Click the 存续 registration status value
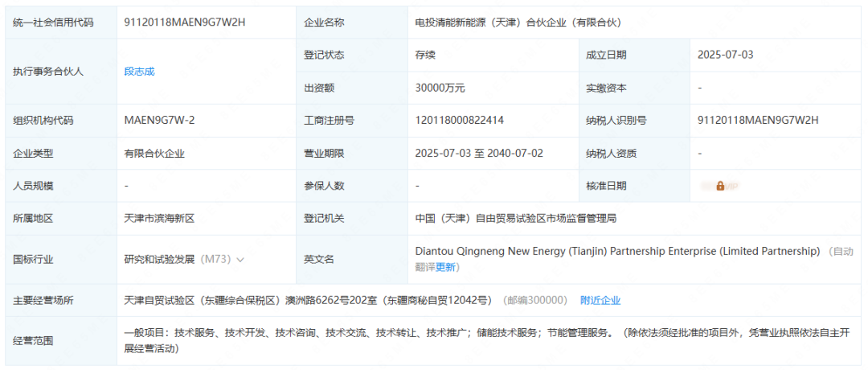868x370 pixels. [425, 55]
